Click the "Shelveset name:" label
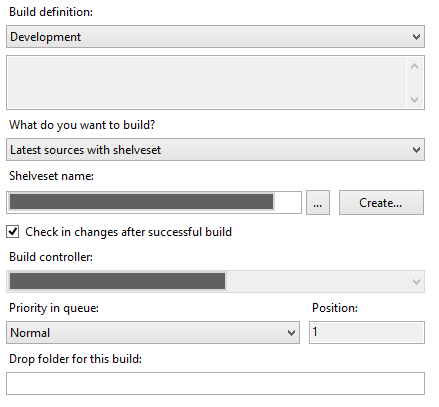The image size is (439, 407). [x=51, y=176]
